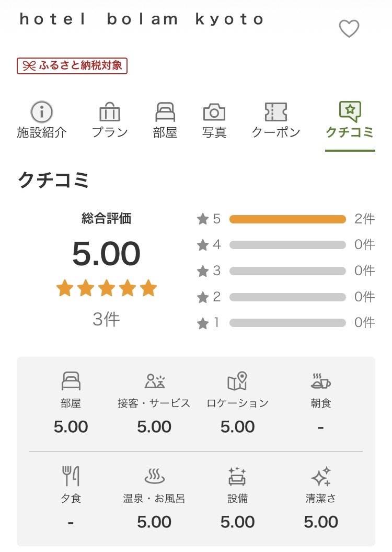
Task: Click the ふるさと納税対象 badge
Action: tap(72, 65)
